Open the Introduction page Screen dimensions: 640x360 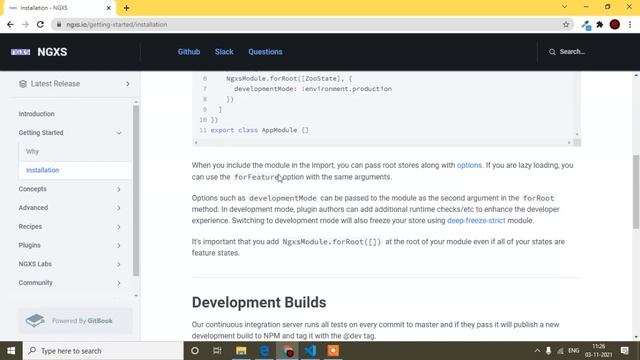pos(36,114)
